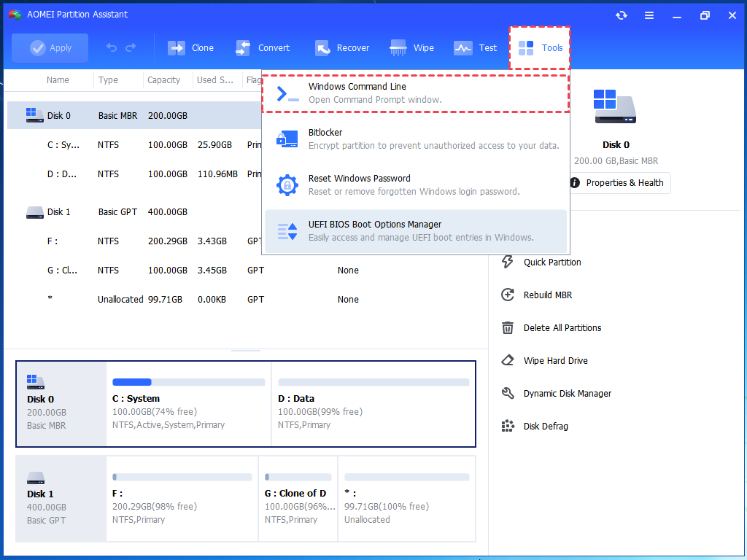Select D: Data block in disk map
Image resolution: width=747 pixels, height=560 pixels.
373,404
